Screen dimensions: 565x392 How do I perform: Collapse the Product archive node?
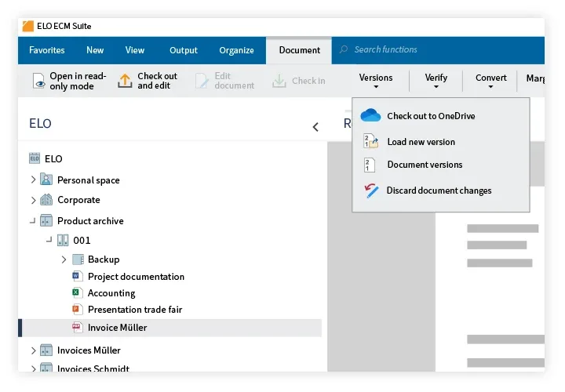coord(32,220)
